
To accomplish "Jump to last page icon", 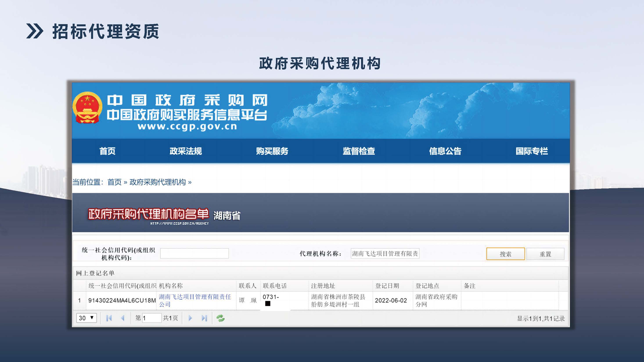I will click(204, 318).
